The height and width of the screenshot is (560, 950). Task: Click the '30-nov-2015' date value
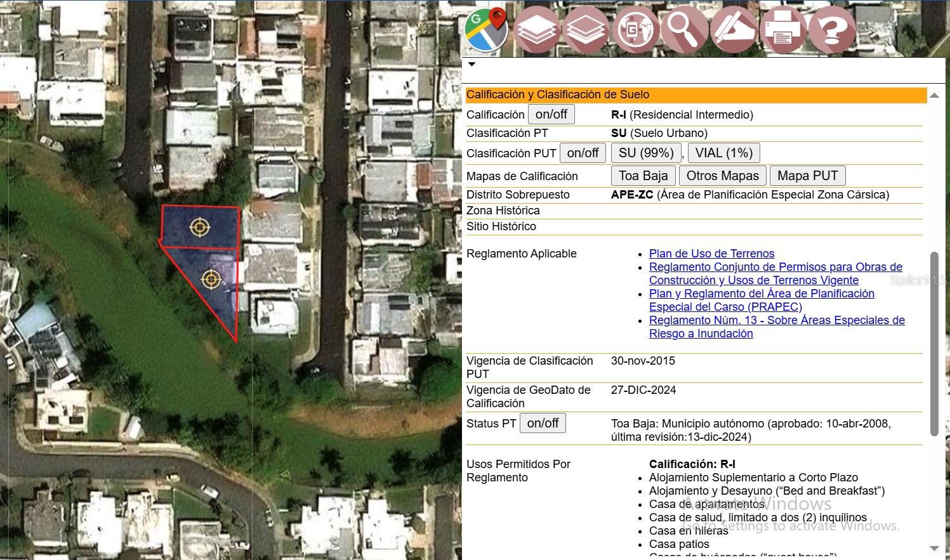click(x=643, y=361)
